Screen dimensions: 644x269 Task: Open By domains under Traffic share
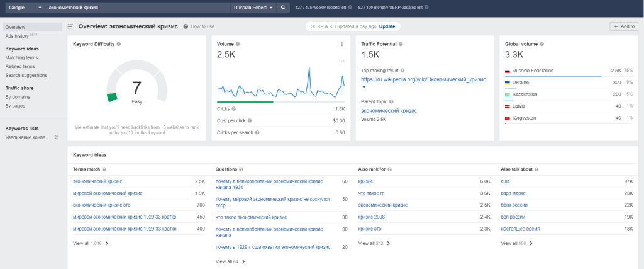18,97
